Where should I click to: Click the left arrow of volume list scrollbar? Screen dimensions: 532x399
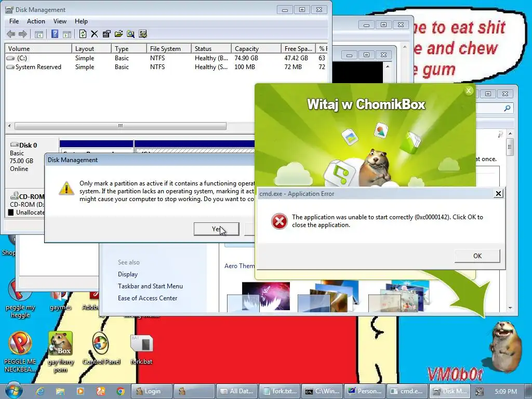9,126
